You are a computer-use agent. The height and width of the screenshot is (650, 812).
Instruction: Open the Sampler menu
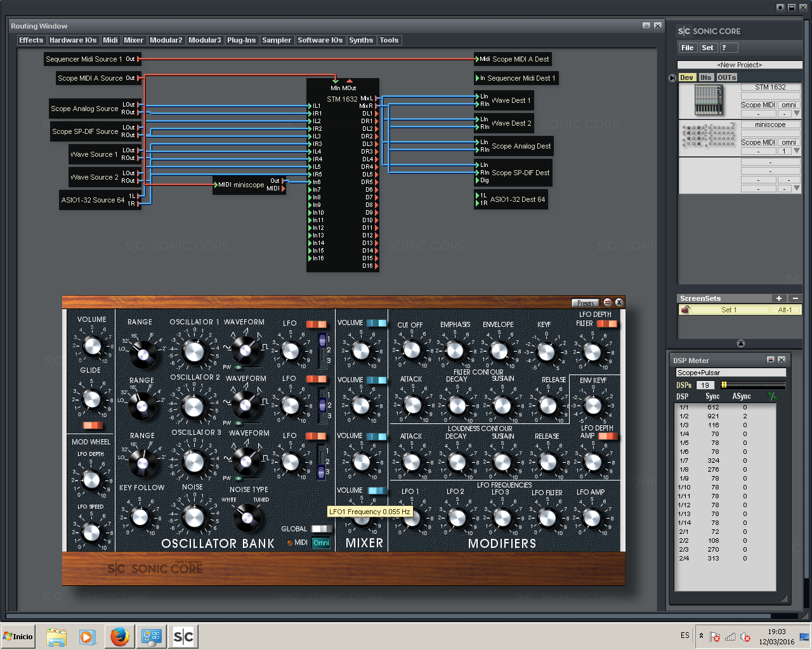tap(277, 40)
